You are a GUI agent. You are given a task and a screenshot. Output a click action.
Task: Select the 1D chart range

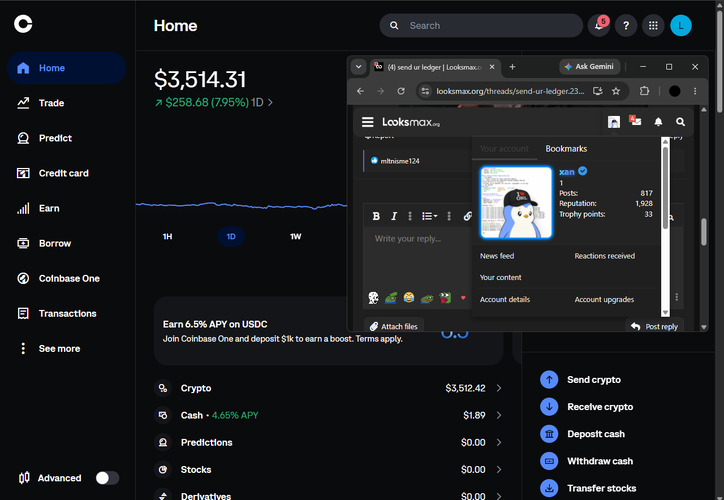(x=231, y=236)
